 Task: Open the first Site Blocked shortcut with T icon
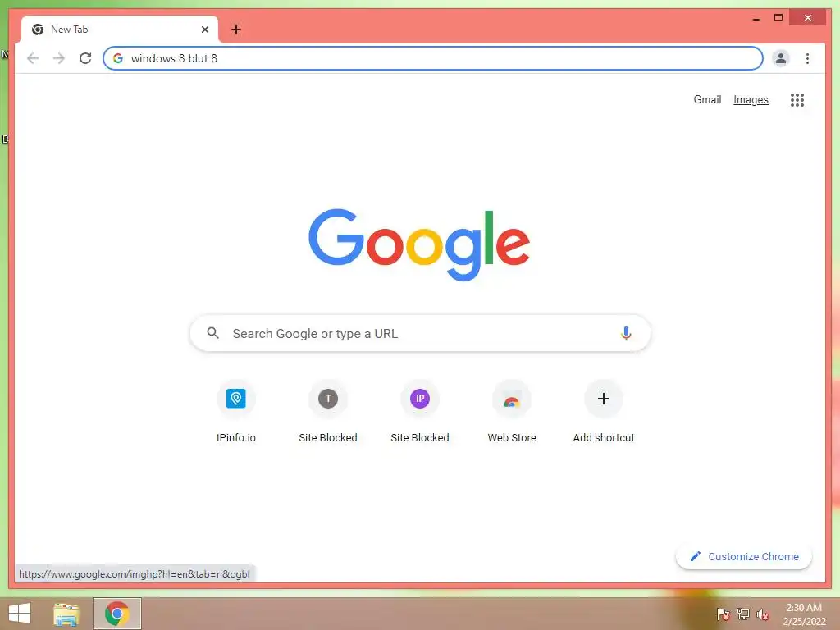tap(328, 399)
